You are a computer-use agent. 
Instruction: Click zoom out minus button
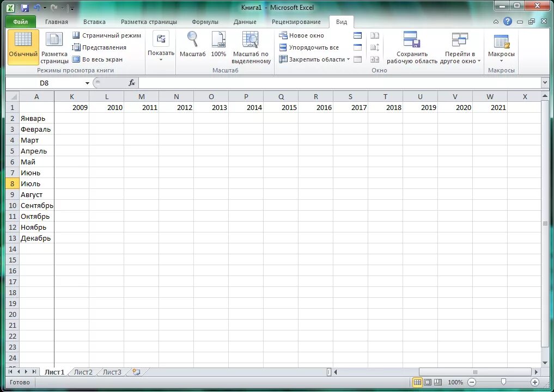click(472, 382)
